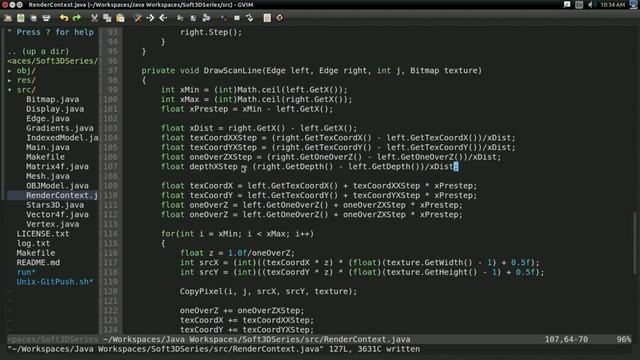Click the clock showing 10:34 AM
This screenshot has height=360, width=640.
[613, 4]
